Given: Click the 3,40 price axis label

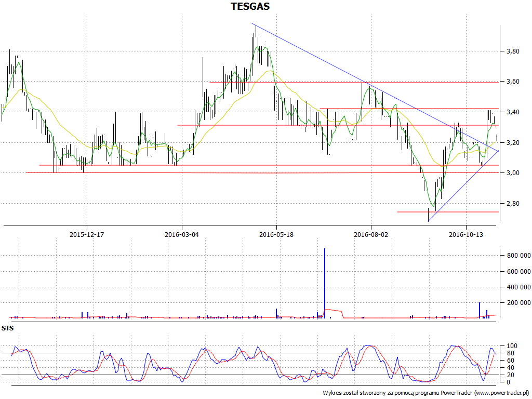Looking at the screenshot, I should pos(513,112).
